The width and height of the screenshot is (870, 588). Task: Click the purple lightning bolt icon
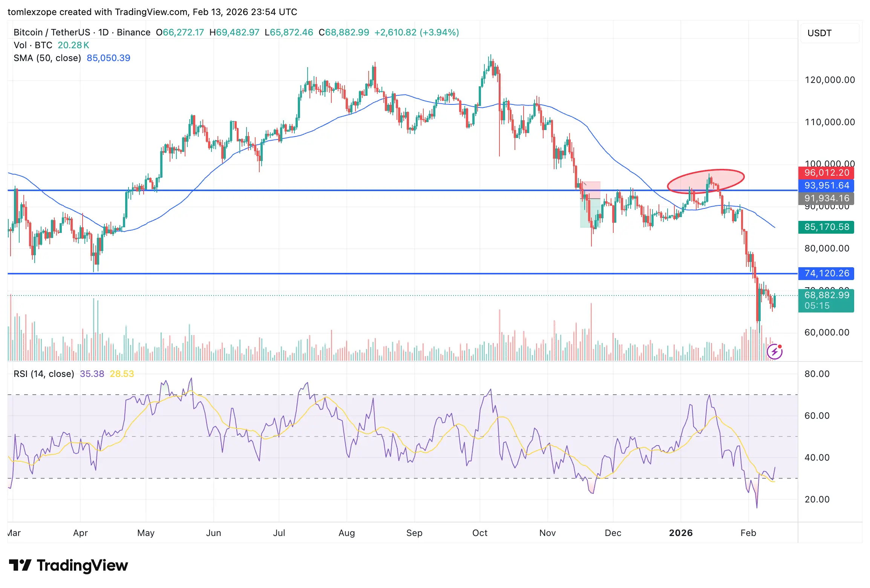pos(775,352)
